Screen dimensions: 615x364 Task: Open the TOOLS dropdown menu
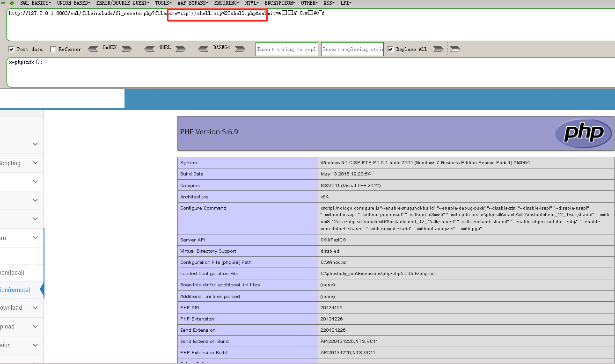[164, 3]
